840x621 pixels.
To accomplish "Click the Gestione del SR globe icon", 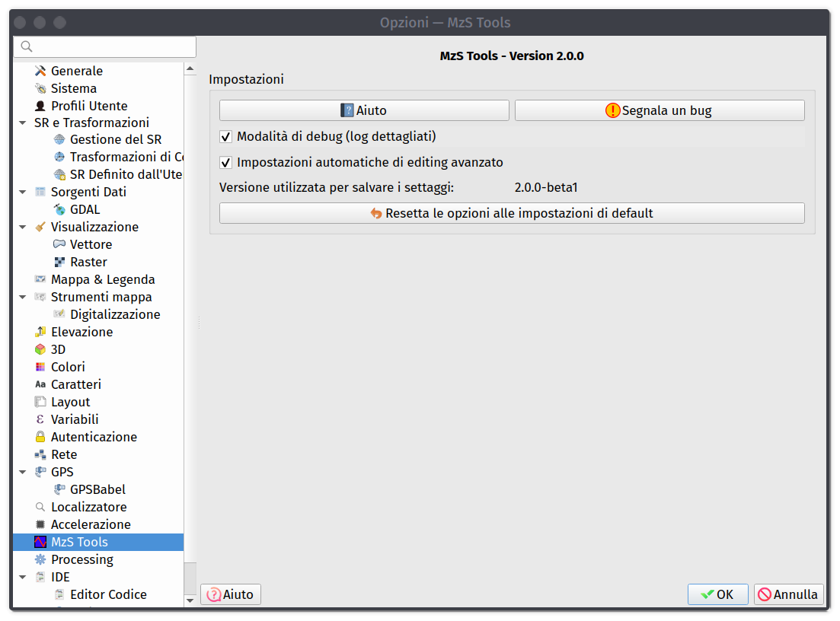I will (59, 140).
